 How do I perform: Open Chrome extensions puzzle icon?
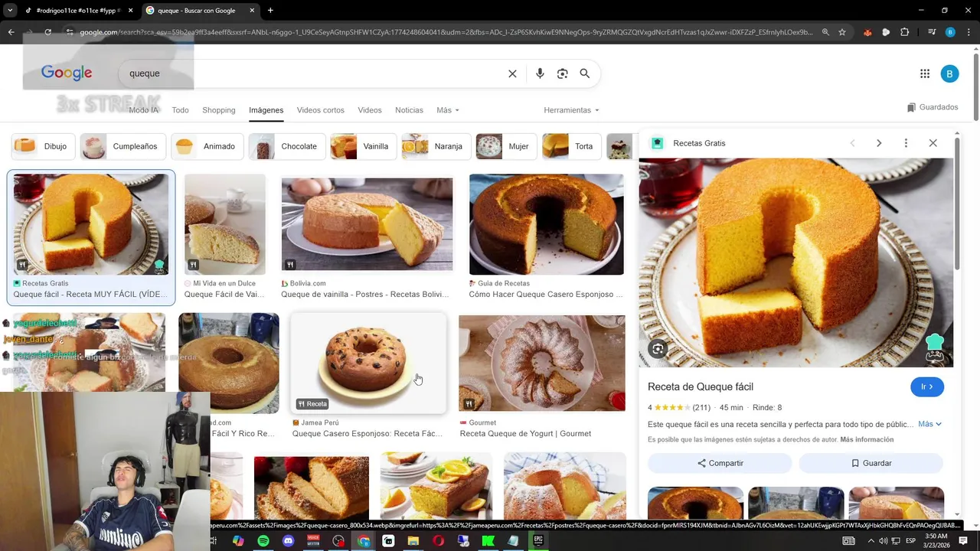[x=904, y=32]
